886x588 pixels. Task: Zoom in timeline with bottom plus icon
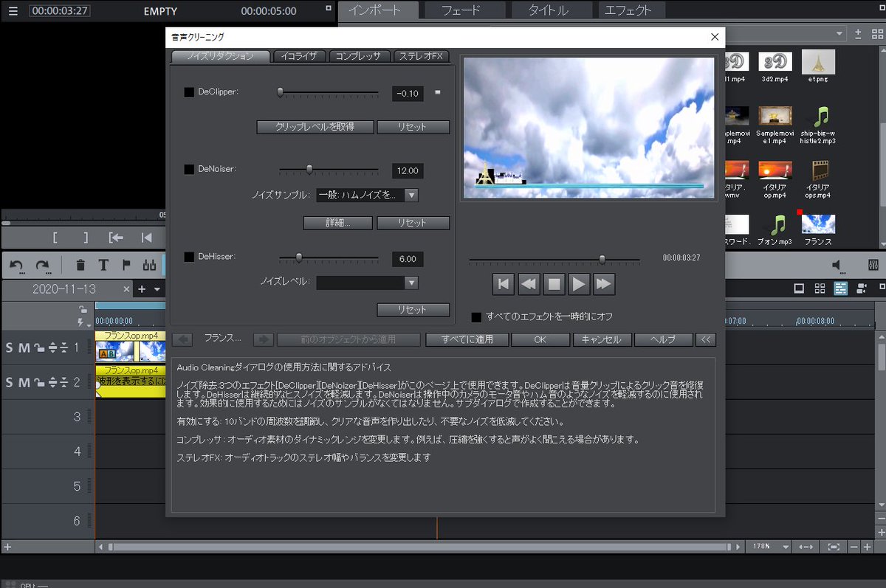[868, 547]
